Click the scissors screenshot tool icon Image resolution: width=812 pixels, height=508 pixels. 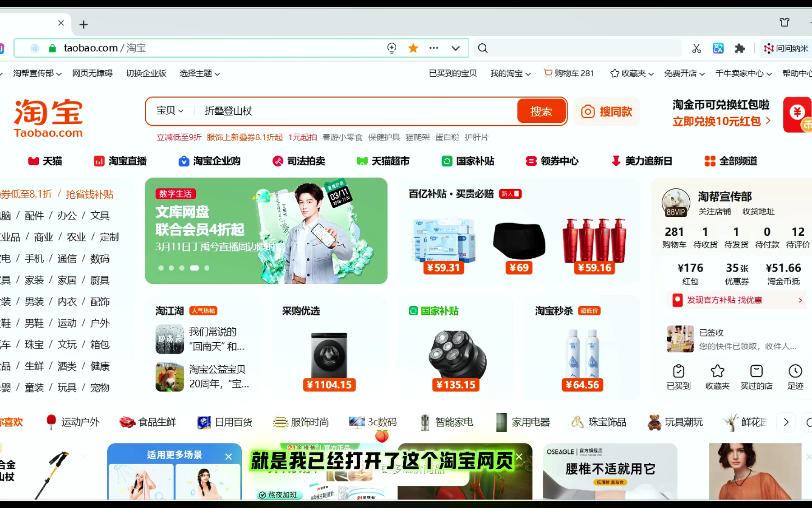click(x=697, y=48)
